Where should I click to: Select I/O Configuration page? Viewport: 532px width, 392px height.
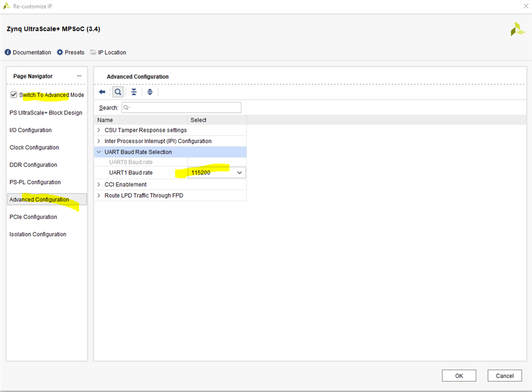(31, 130)
